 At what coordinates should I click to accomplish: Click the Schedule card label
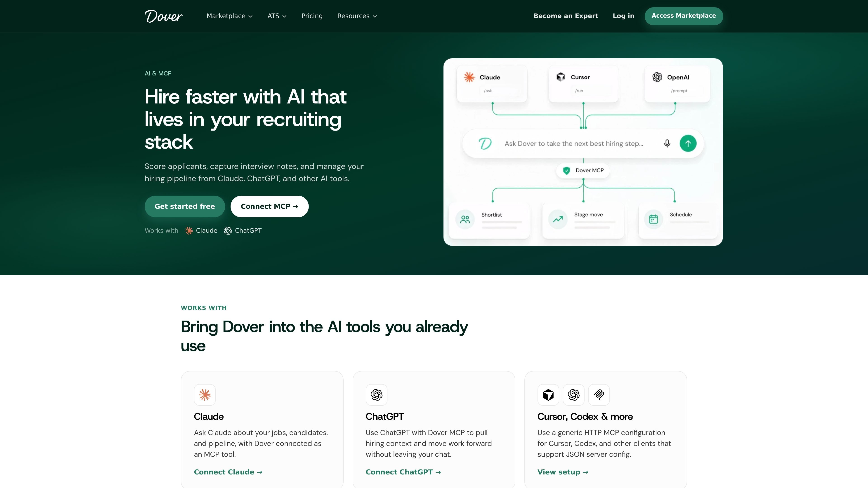[681, 215]
